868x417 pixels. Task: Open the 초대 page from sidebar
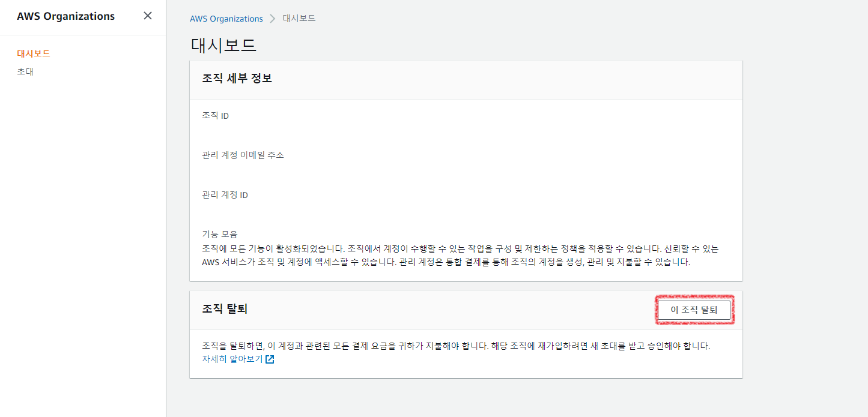click(25, 71)
